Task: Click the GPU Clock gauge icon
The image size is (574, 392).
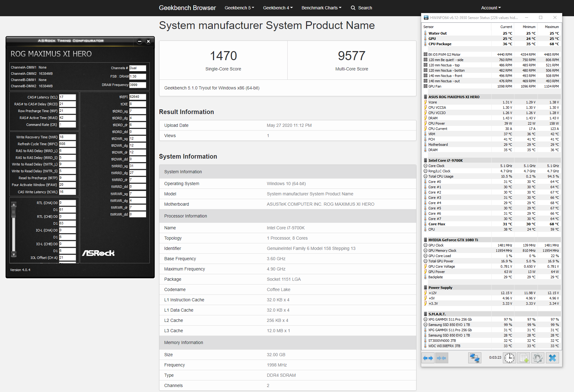Action: tap(426, 245)
